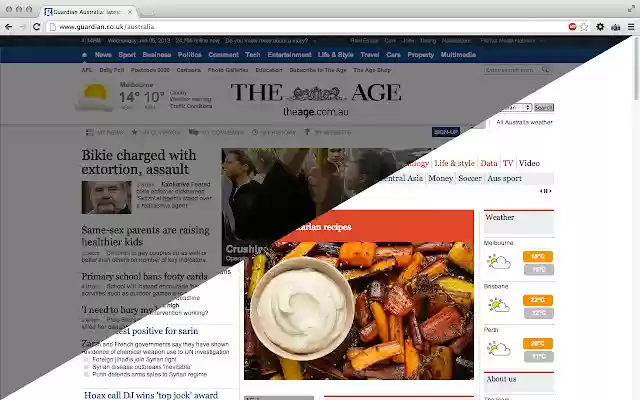Viewport: 640px width, 400px height.
Task: Click the My History clock icon
Action: (x=255, y=132)
